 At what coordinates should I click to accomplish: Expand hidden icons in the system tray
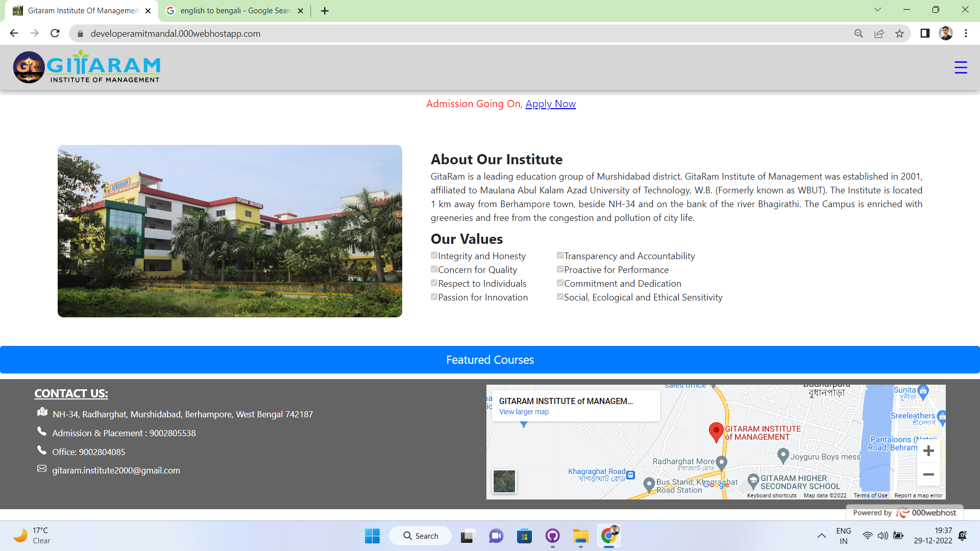tap(822, 536)
